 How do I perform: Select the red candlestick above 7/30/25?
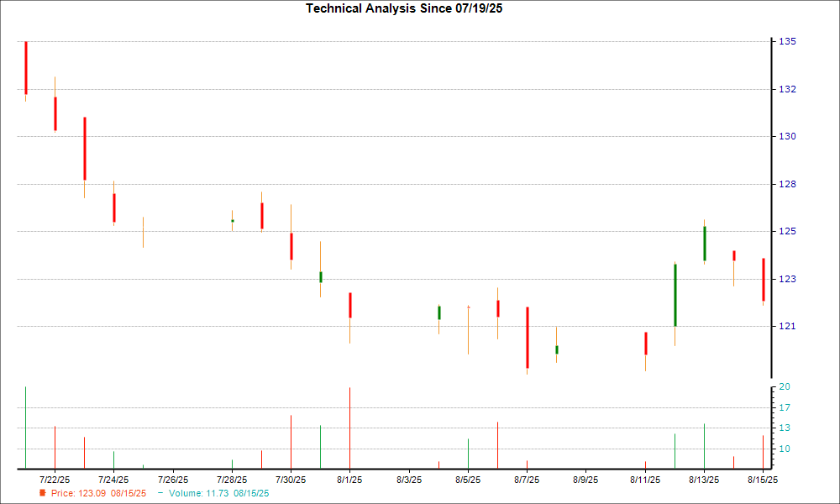[x=291, y=246]
